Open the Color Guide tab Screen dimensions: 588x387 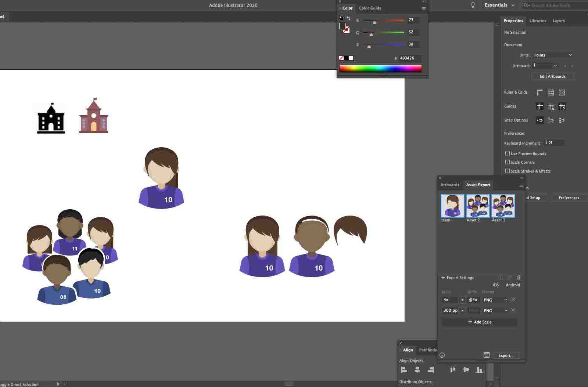coord(370,8)
